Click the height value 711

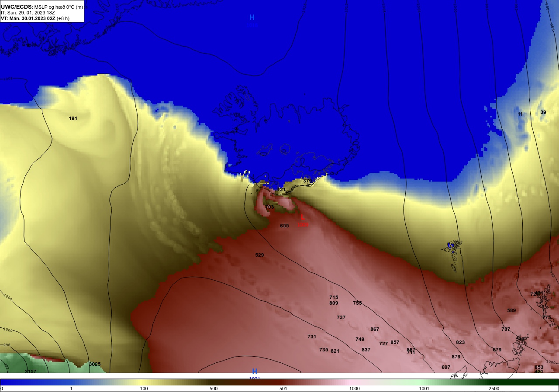click(x=411, y=352)
